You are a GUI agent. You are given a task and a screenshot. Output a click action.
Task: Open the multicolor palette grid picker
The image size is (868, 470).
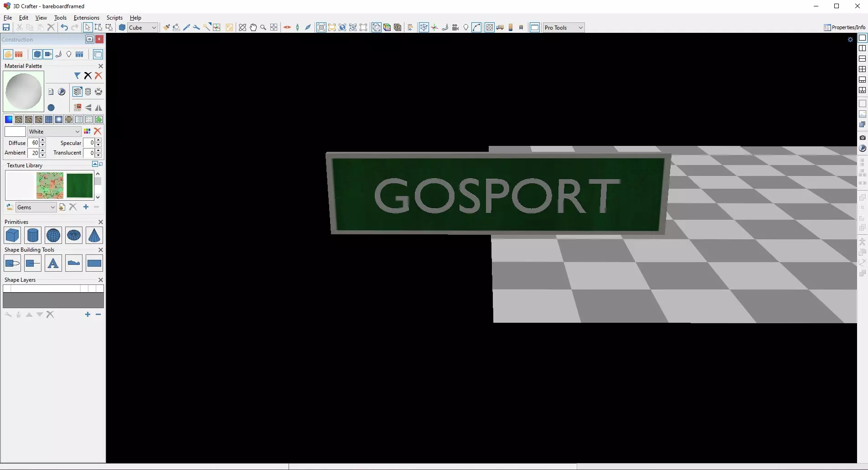tap(87, 131)
